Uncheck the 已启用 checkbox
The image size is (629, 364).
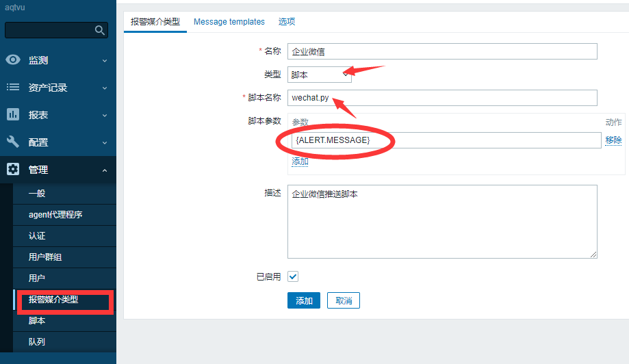(x=293, y=276)
